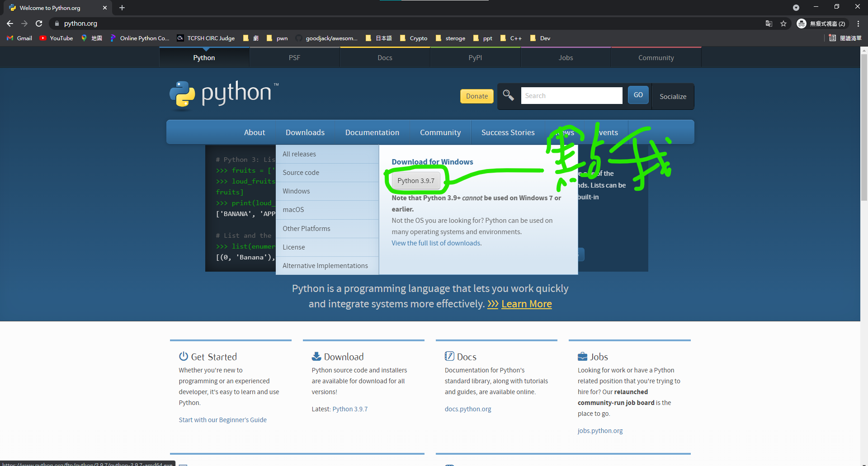Viewport: 868px width, 466px height.
Task: Open the Documentation navigation menu
Action: [x=372, y=132]
